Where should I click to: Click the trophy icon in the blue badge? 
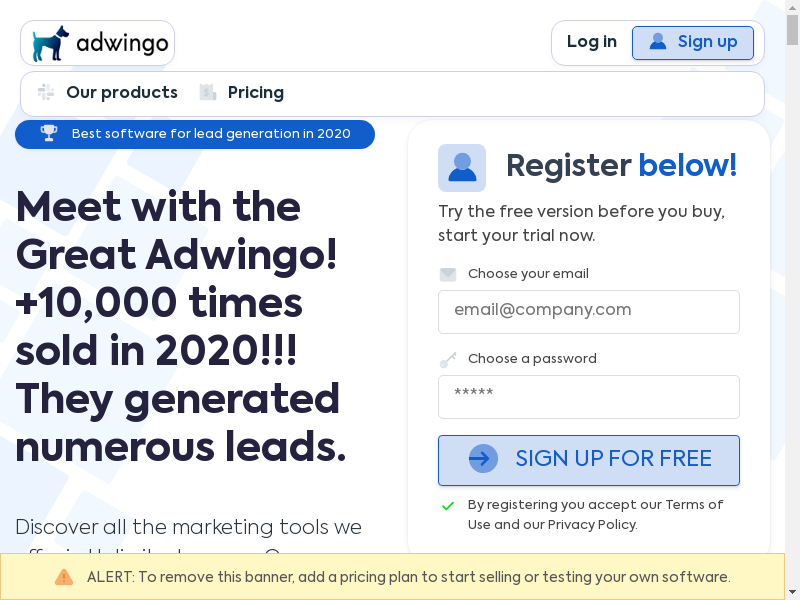tap(49, 134)
